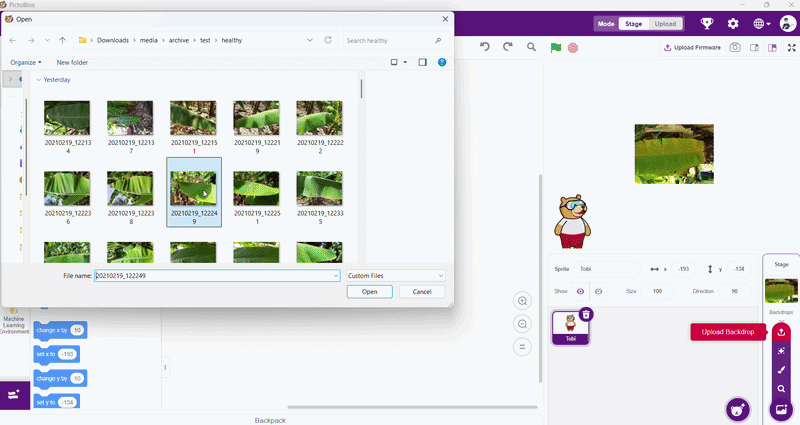Click 'archive' in the breadcrumb path
800x425 pixels.
click(x=179, y=40)
